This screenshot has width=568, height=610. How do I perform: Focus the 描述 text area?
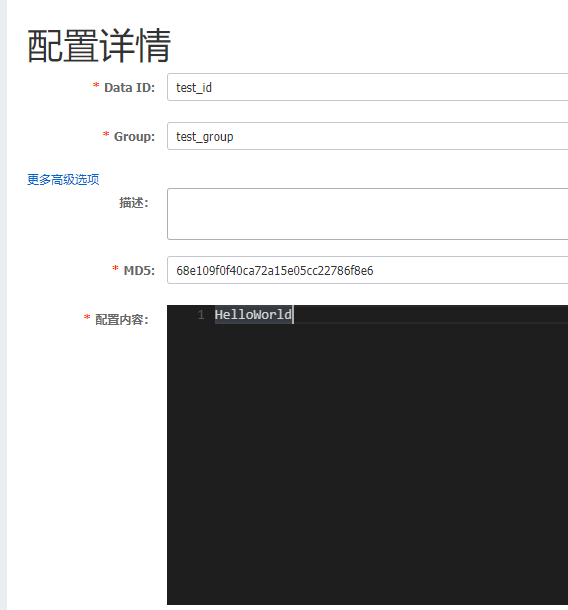pos(368,214)
